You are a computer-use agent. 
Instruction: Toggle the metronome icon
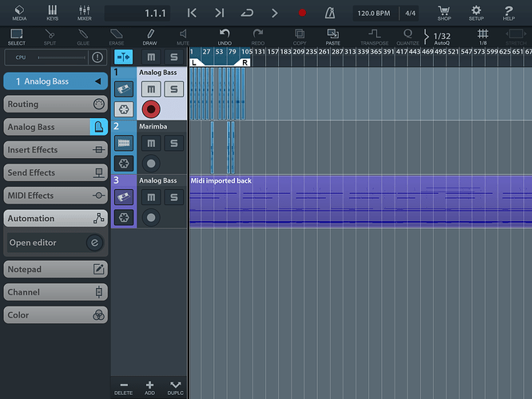(x=330, y=14)
